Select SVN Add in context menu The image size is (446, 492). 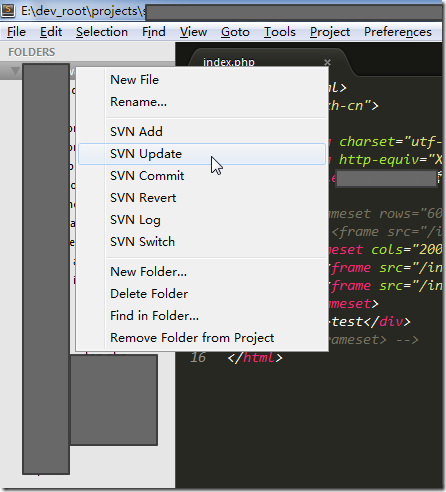[x=202, y=132]
